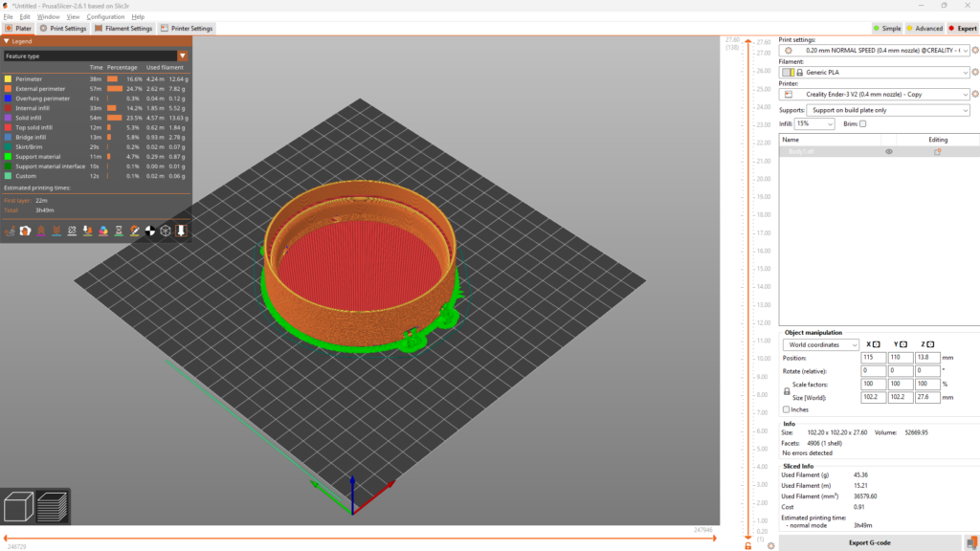Viewport: 980px width, 551px height.
Task: Open Supports dropdown showing build plate only
Action: click(888, 110)
